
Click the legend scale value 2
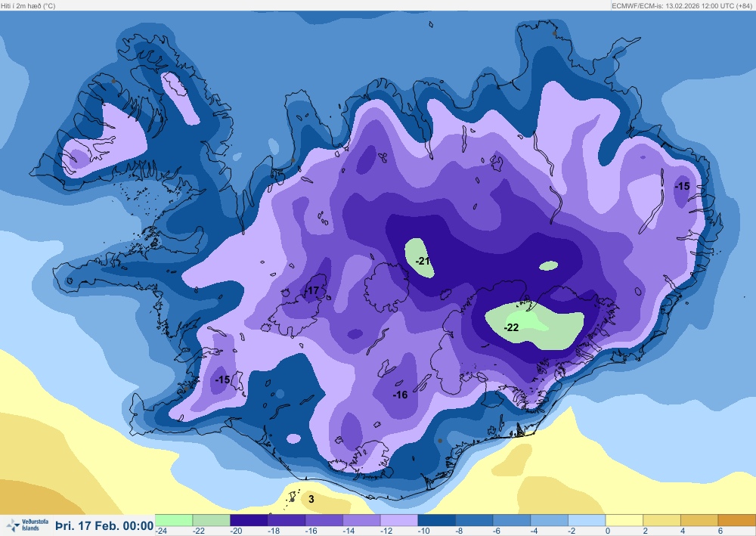pyautogui.click(x=645, y=531)
